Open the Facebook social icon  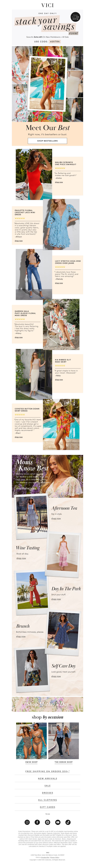(37, 822)
